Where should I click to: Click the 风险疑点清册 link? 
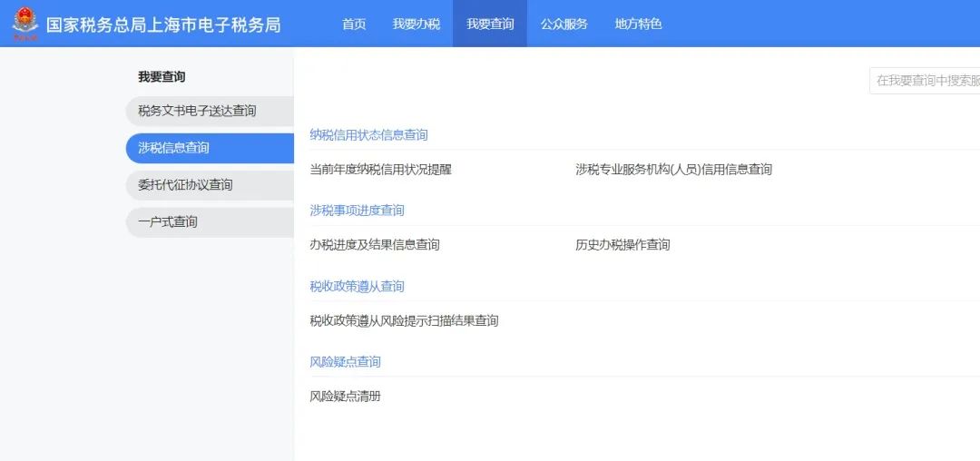(345, 397)
